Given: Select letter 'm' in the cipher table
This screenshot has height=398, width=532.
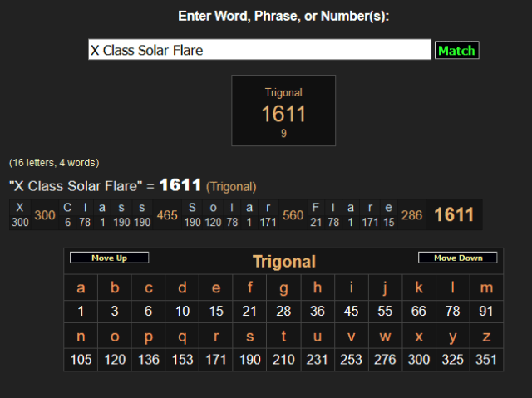Looking at the screenshot, I should 486,289.
